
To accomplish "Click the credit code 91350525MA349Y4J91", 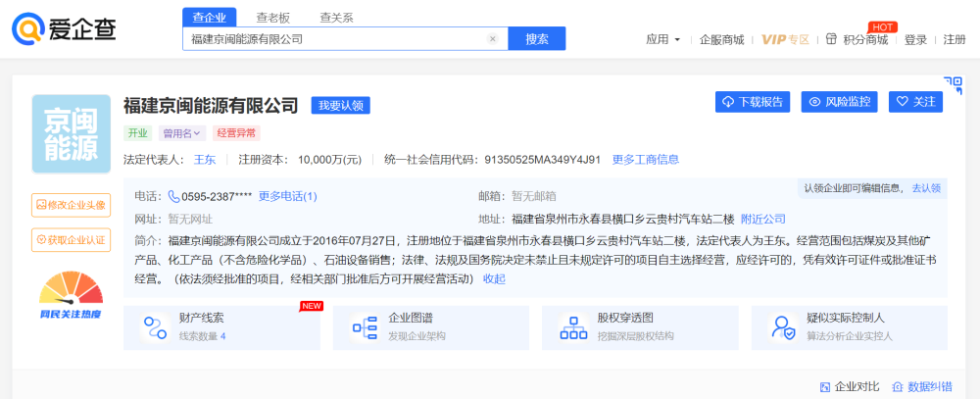I will (543, 160).
